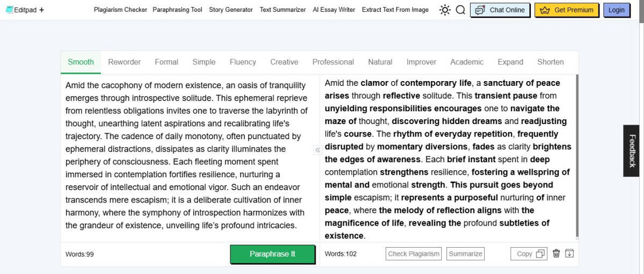Collapse panel with the double chevron
The width and height of the screenshot is (644, 274).
point(317,150)
